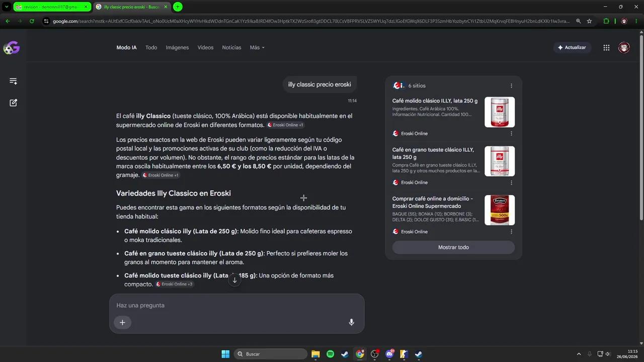Click the Mostrar todo button
This screenshot has height=362, width=644.
[453, 247]
